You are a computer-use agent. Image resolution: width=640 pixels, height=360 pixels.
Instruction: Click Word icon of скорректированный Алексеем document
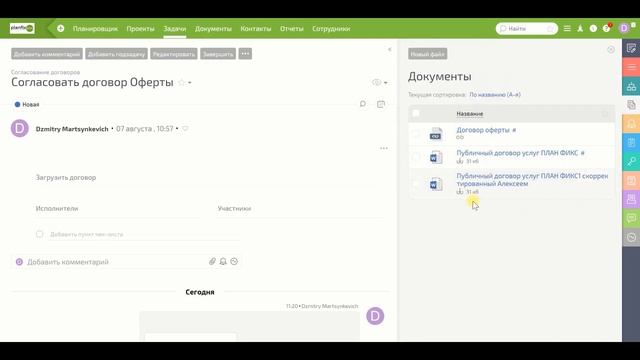[436, 184]
